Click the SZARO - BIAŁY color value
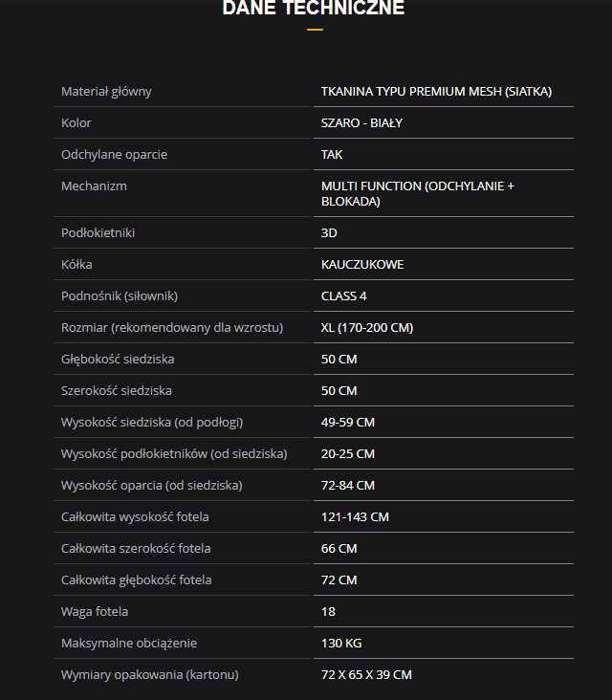612x700 pixels. tap(361, 123)
